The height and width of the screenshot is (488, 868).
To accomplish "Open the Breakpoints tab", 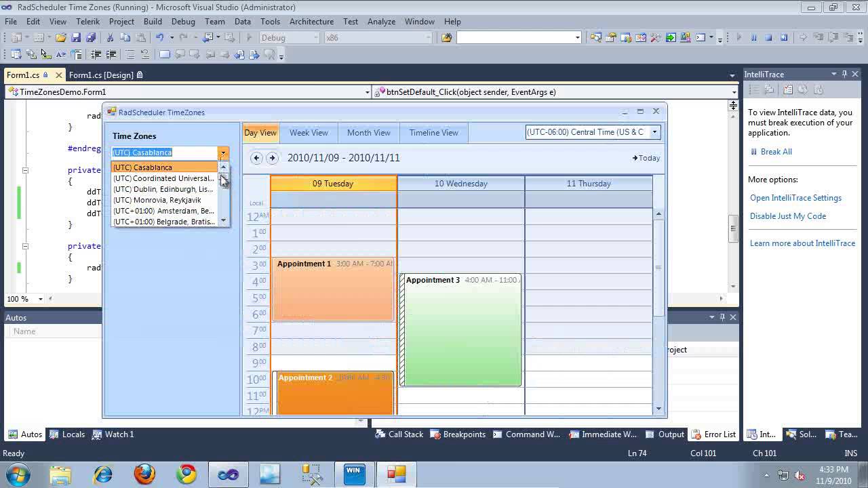I will pyautogui.click(x=458, y=434).
